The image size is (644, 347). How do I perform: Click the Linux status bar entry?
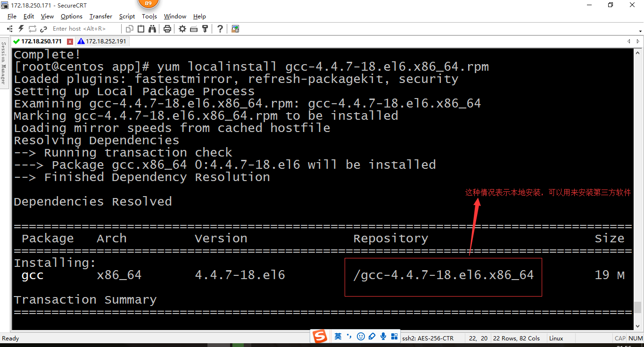(x=556, y=338)
